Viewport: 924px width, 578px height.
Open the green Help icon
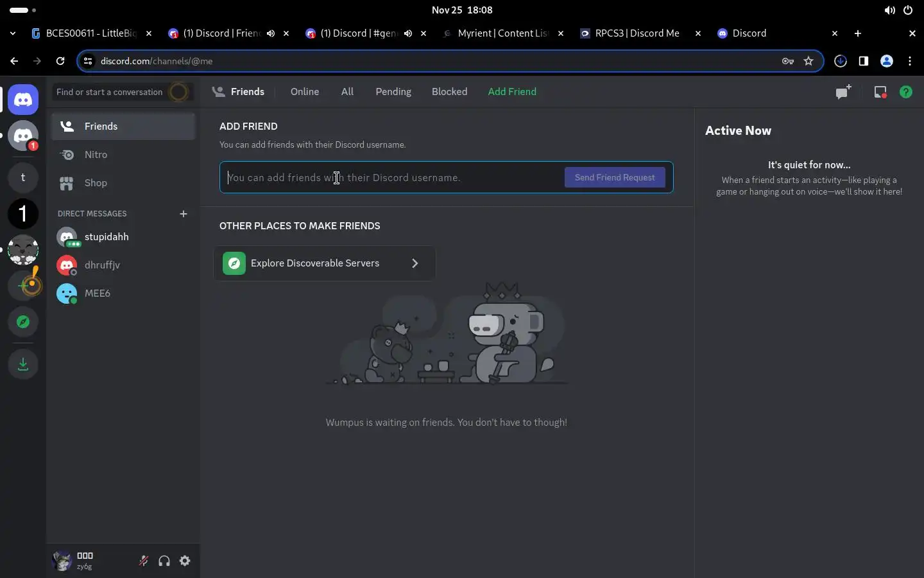coord(906,92)
